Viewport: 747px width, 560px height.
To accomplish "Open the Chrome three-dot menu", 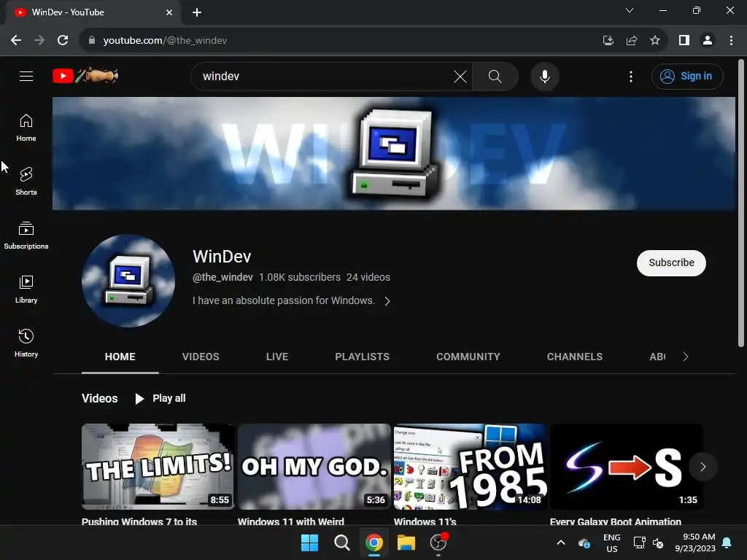I will click(731, 41).
